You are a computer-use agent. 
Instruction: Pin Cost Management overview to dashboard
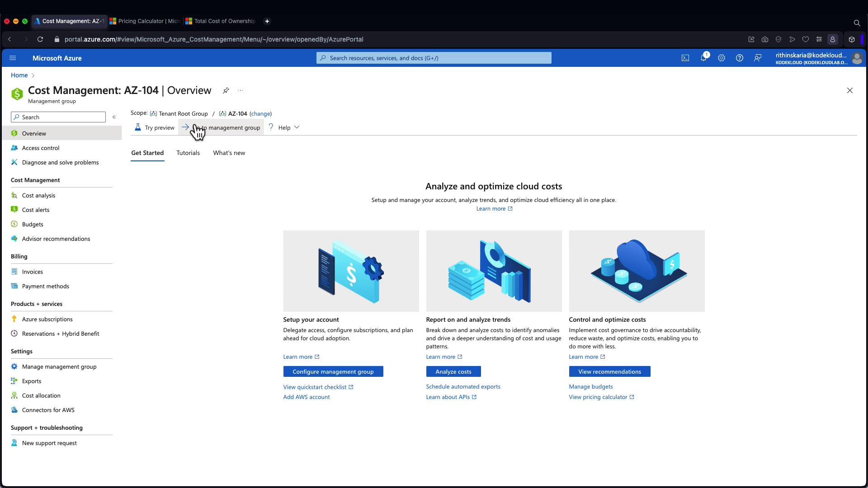point(226,90)
